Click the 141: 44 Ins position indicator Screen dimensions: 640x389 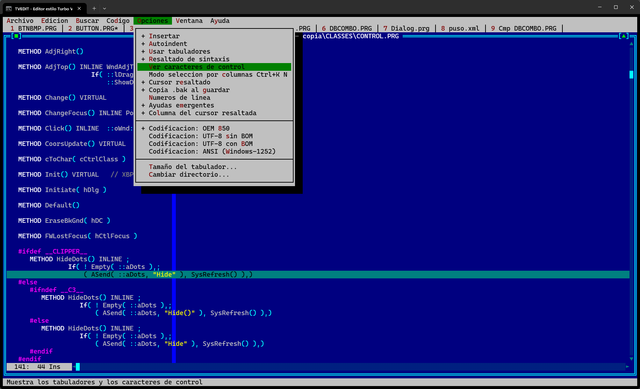(39, 367)
